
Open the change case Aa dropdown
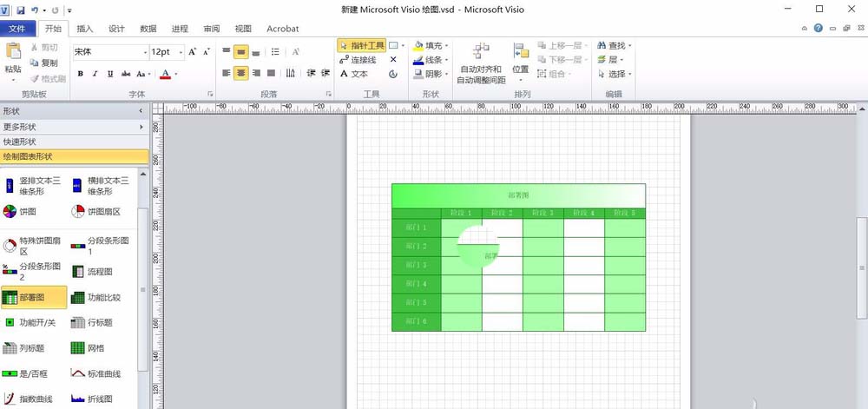(143, 74)
